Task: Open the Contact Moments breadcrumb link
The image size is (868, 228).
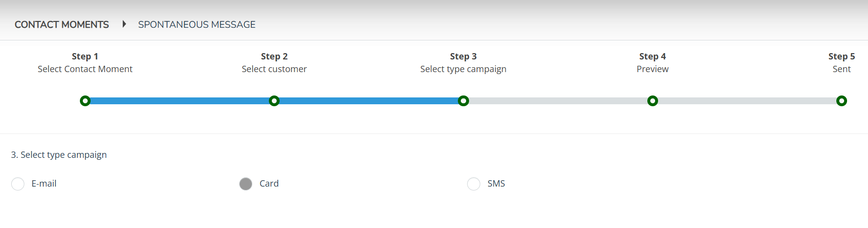Action: pyautogui.click(x=62, y=24)
